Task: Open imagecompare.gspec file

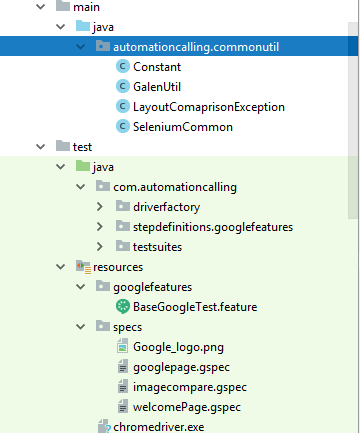Action: click(x=190, y=387)
